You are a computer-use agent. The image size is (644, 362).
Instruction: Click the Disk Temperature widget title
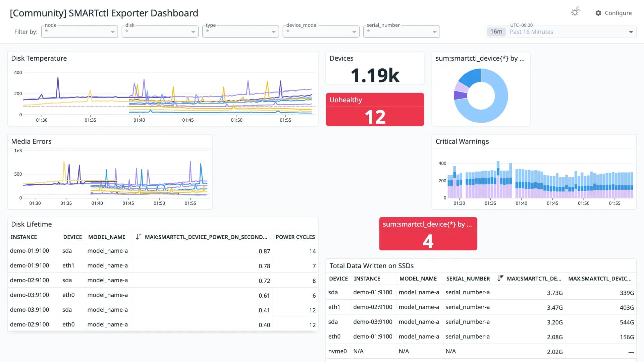[x=39, y=58]
